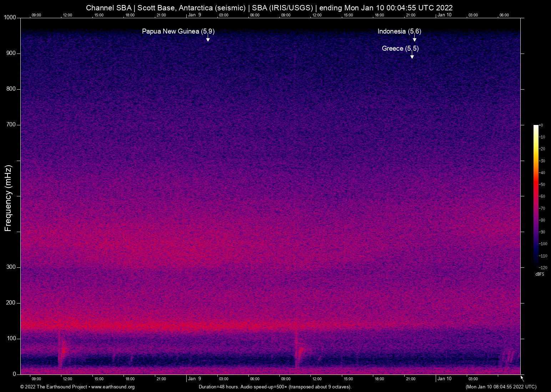Select the Indonesia (5.6) label
Screen dimensions: 551x392
pos(399,31)
